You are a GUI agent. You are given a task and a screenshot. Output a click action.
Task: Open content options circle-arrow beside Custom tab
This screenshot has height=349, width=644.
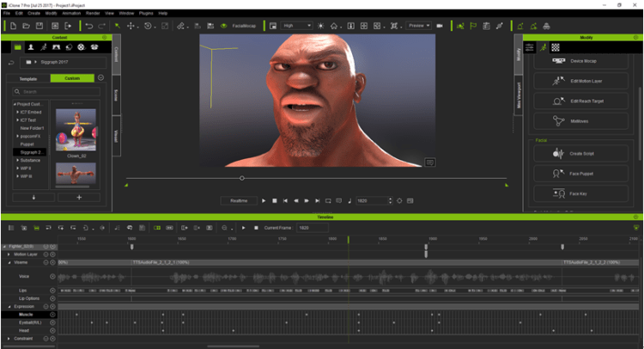[x=100, y=77]
